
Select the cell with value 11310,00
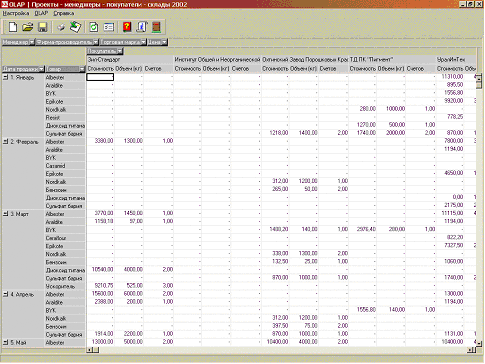450,77
